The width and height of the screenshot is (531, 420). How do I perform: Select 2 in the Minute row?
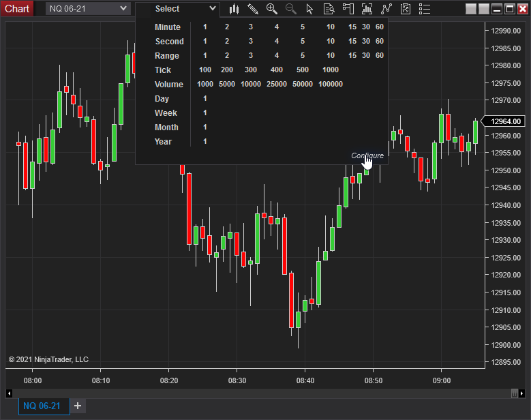pos(227,27)
